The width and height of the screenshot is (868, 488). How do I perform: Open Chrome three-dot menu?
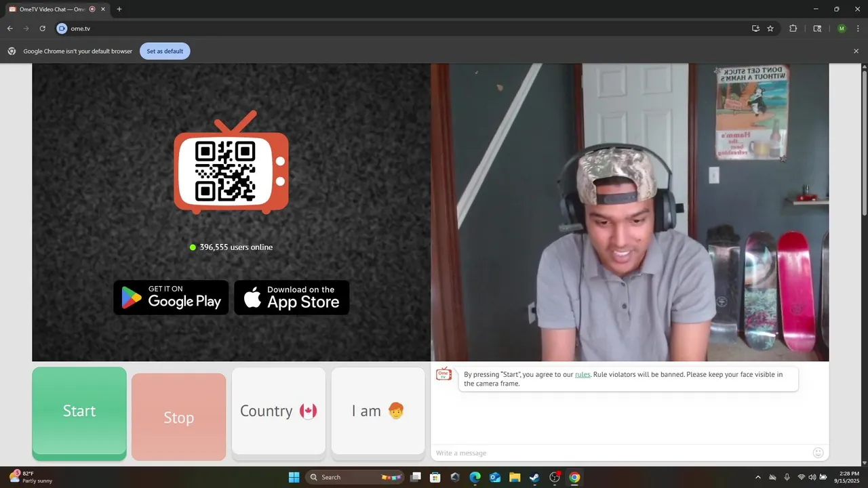(x=857, y=28)
